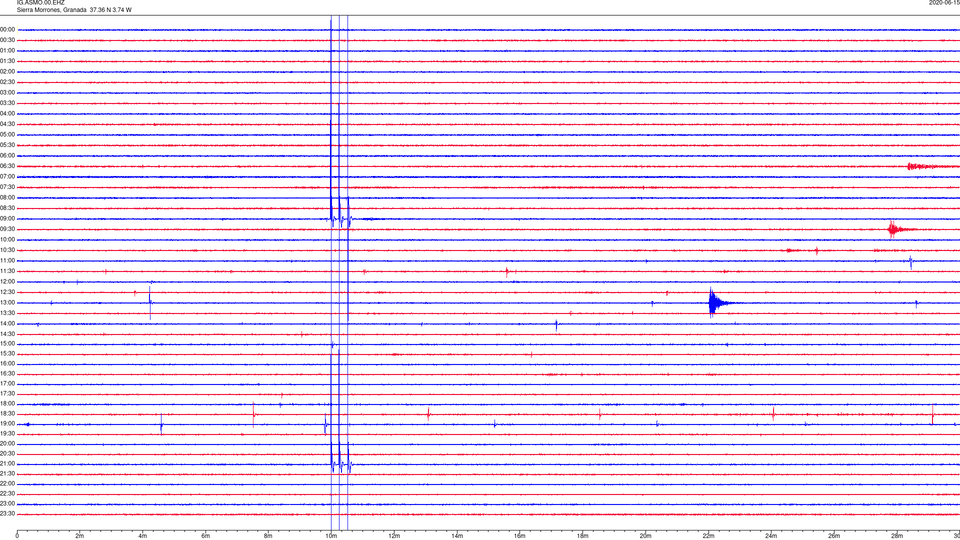The width and height of the screenshot is (960, 540).
Task: Click the 26m tick on the minute axis
Action: coord(834,536)
